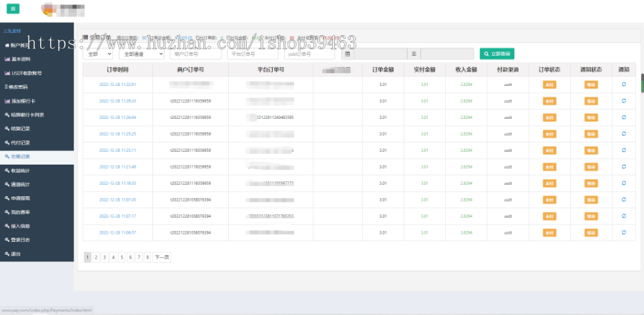
Task: Click 未付 status on the 11:32:01 order
Action: pos(550,84)
